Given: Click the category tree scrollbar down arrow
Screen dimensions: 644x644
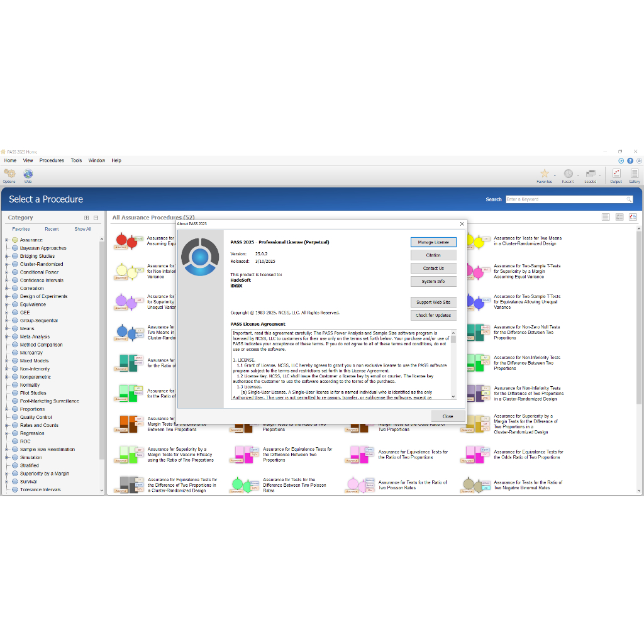Looking at the screenshot, I should coord(102,491).
